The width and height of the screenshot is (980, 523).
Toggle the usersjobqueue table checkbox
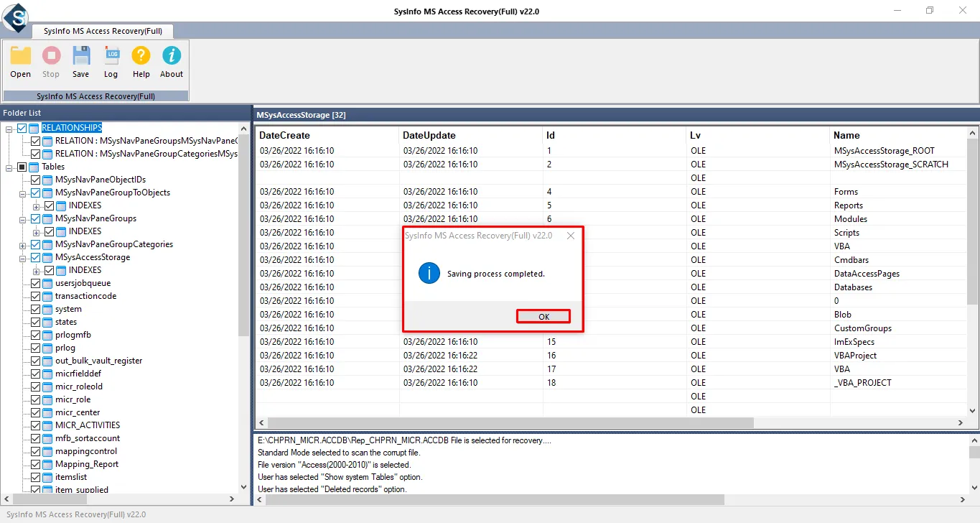pos(35,283)
